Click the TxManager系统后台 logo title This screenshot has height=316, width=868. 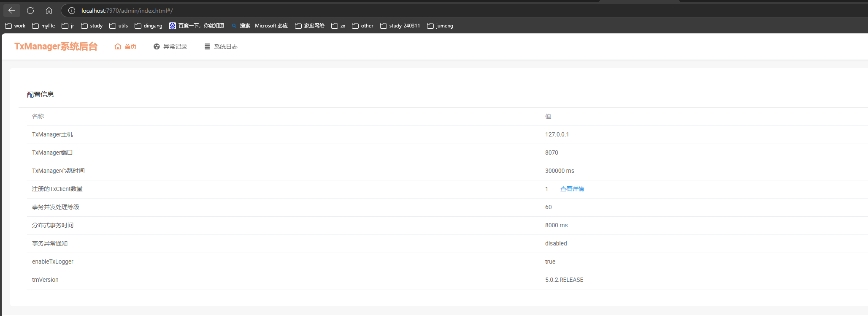pyautogui.click(x=56, y=46)
